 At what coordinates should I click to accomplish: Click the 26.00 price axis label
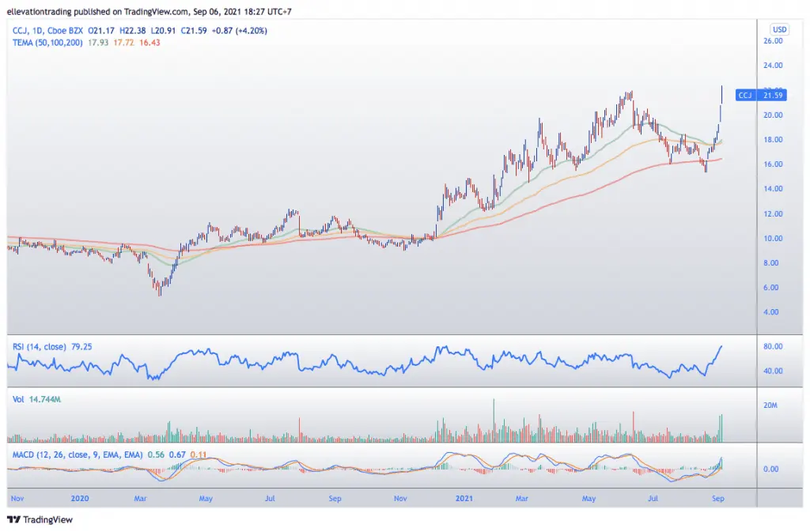(x=773, y=41)
